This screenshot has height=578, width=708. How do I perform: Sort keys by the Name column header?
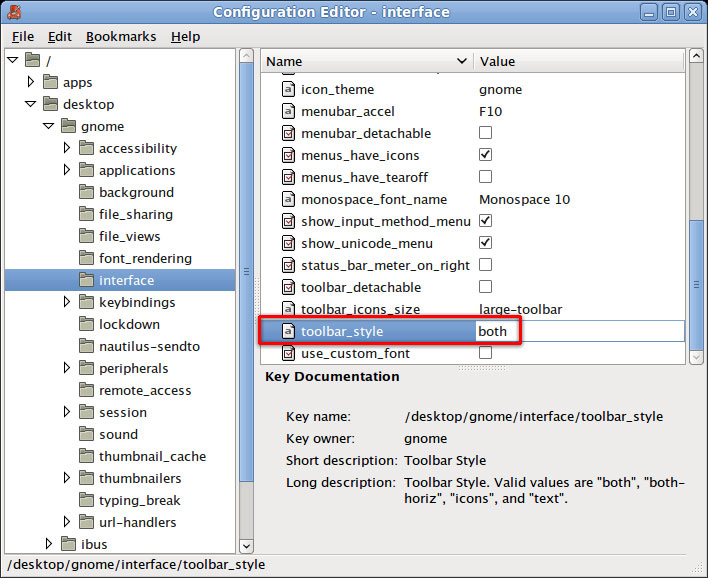[x=367, y=61]
